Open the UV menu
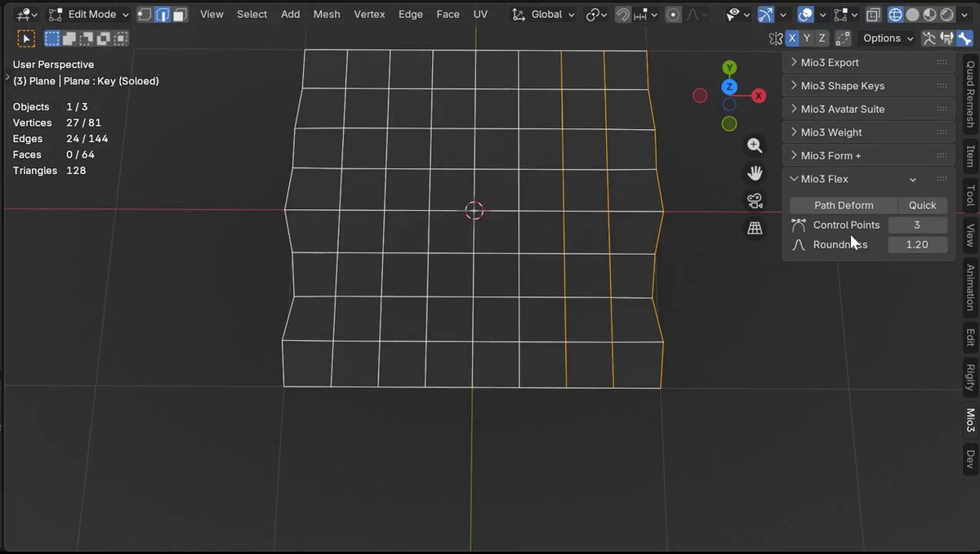 point(480,14)
